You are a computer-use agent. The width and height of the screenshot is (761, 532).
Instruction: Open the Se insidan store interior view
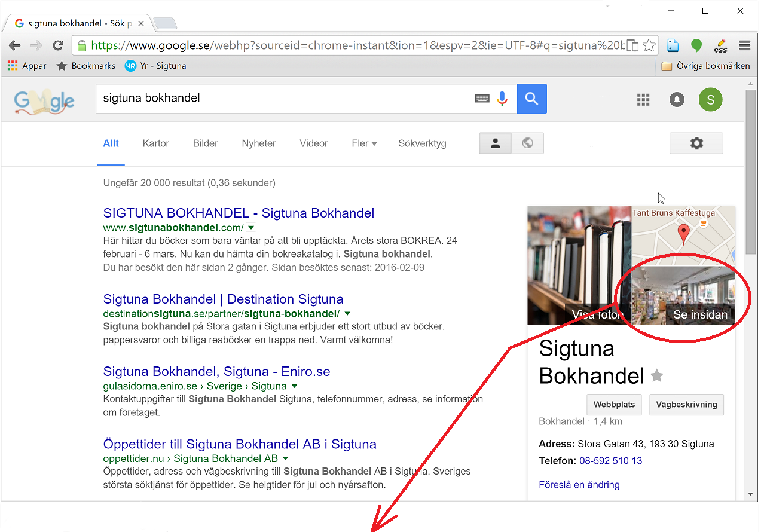point(684,296)
